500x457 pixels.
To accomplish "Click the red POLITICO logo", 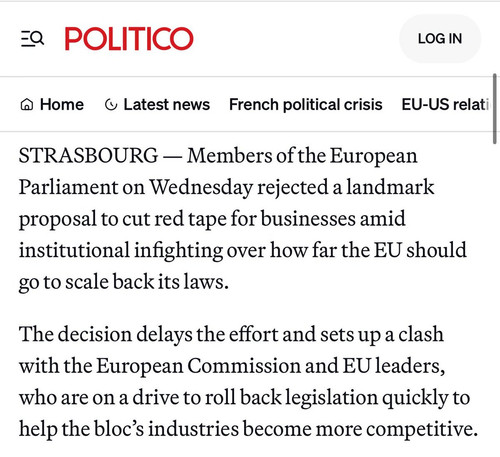I will click(x=129, y=39).
